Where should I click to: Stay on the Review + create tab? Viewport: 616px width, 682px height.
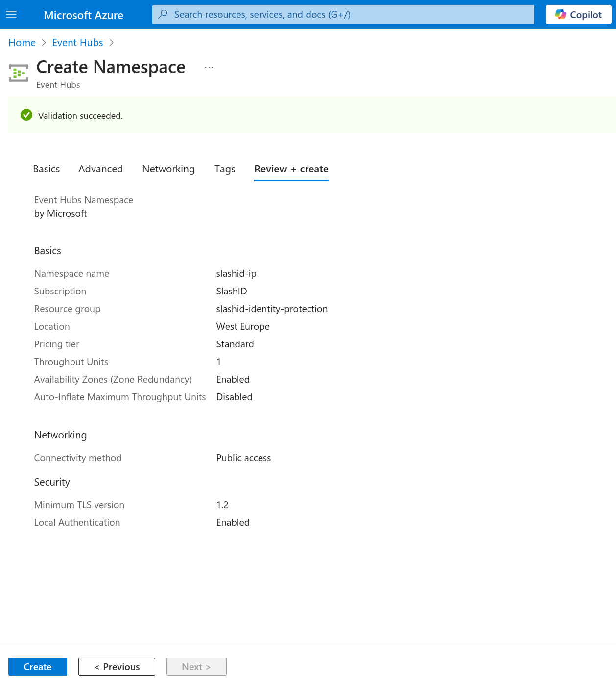click(x=291, y=169)
